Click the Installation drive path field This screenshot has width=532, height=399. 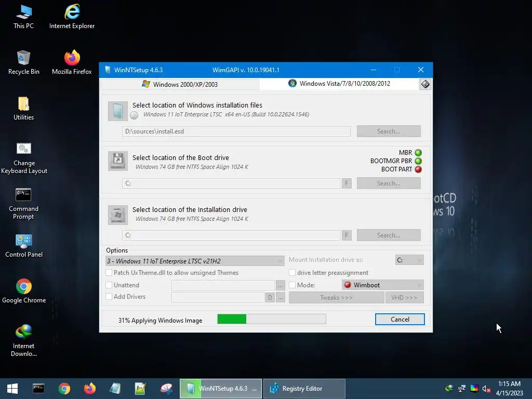coord(231,235)
